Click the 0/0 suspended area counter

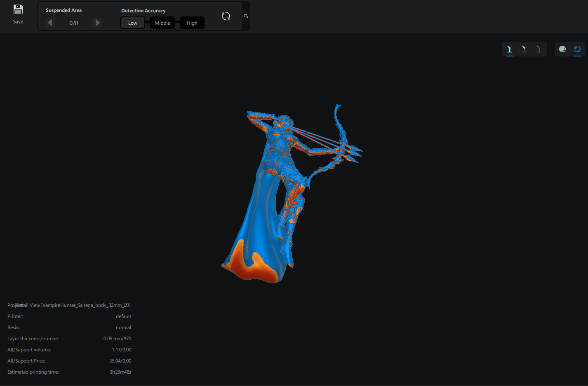(x=74, y=23)
